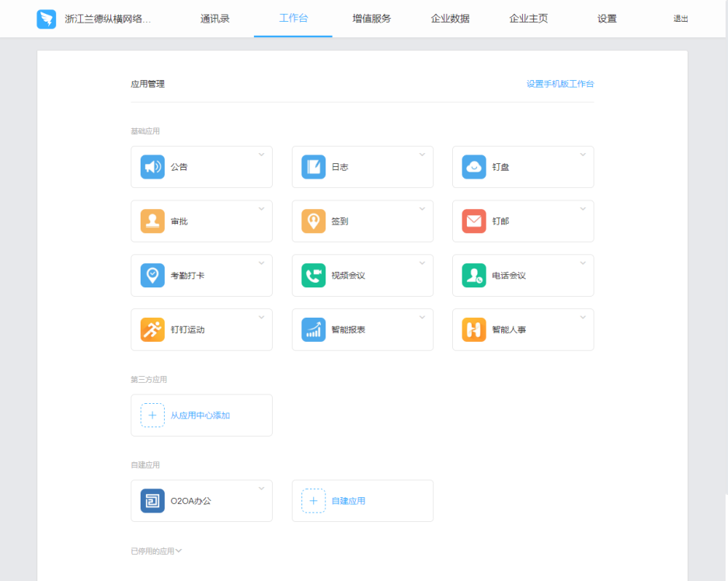Click the DingTalk logo in header
The image size is (728, 581).
click(47, 19)
